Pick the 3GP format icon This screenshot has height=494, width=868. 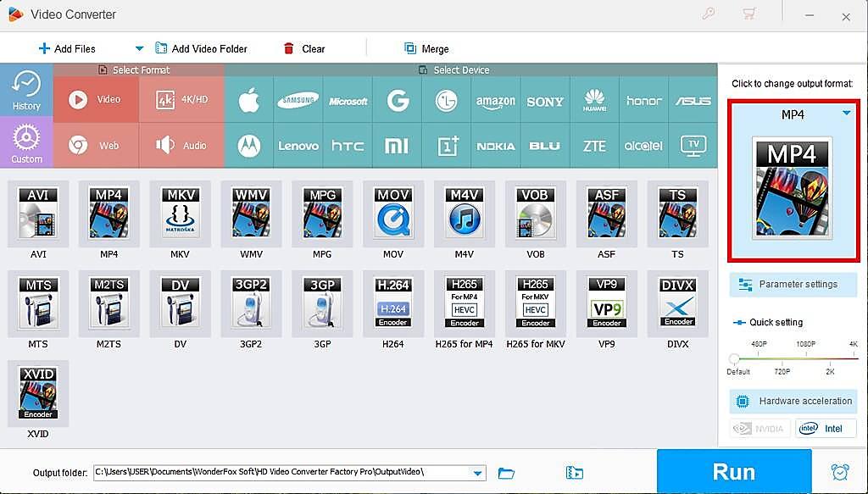[322, 303]
